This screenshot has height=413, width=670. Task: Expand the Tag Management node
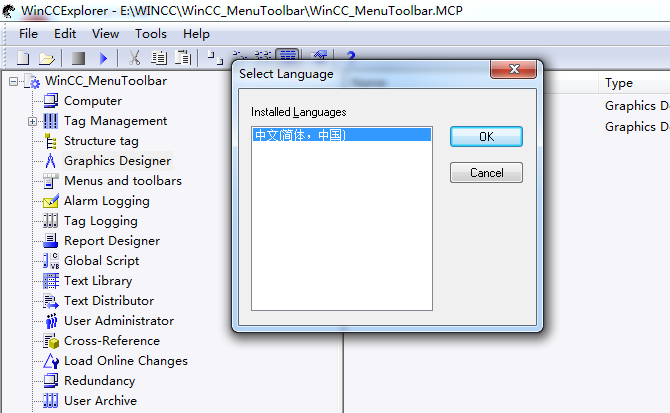click(32, 121)
